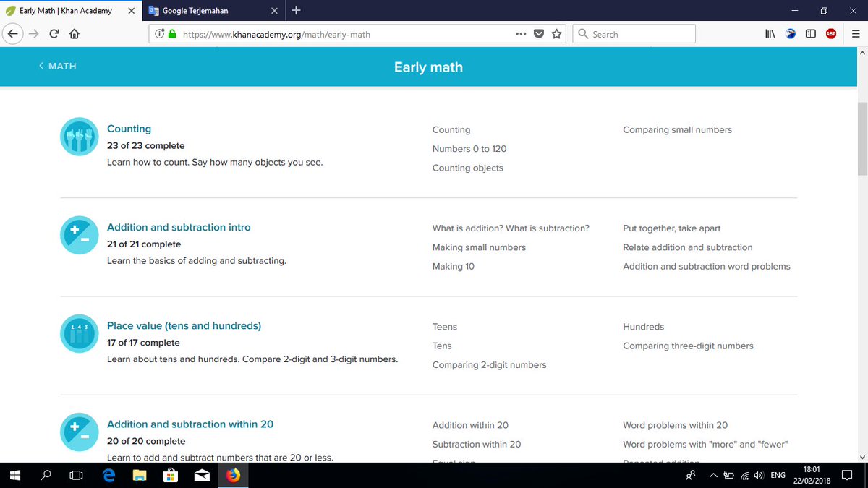Click the Addition and subtraction intro unit icon
Image resolution: width=868 pixels, height=488 pixels.
pyautogui.click(x=80, y=235)
